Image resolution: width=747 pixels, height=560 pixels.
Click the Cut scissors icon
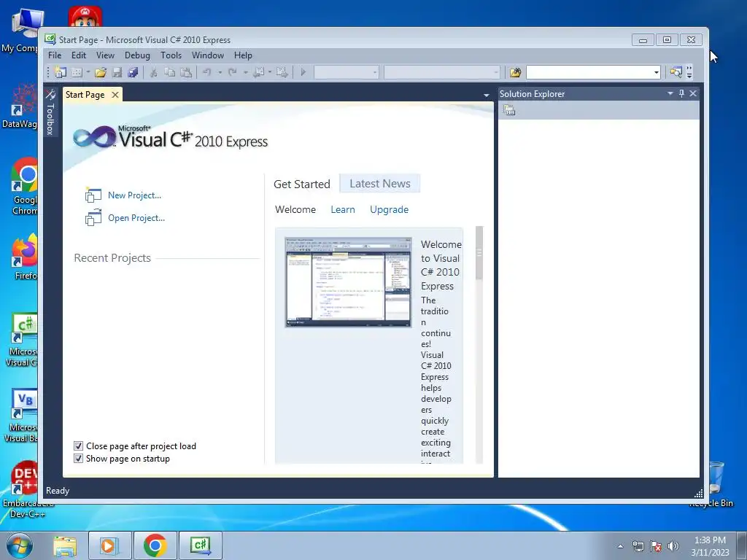(x=153, y=72)
